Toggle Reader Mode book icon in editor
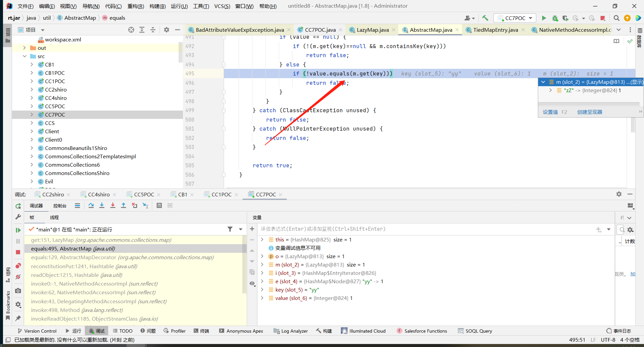The height and width of the screenshot is (347, 644). click(616, 41)
